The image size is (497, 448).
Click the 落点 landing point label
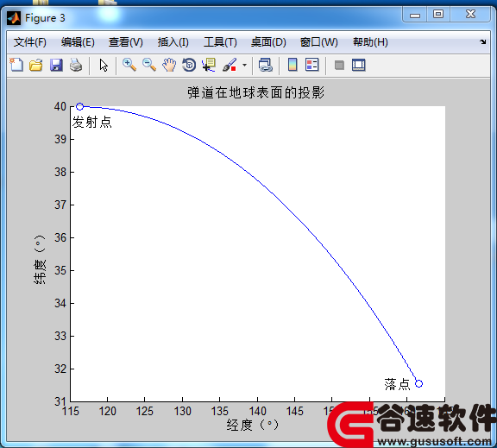[x=397, y=384]
